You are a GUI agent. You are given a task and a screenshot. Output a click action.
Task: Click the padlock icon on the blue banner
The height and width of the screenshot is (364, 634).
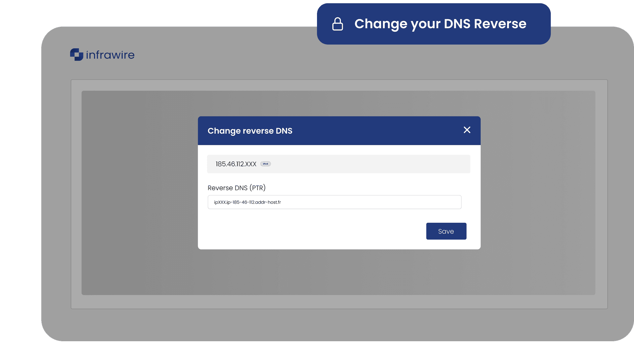pyautogui.click(x=337, y=24)
